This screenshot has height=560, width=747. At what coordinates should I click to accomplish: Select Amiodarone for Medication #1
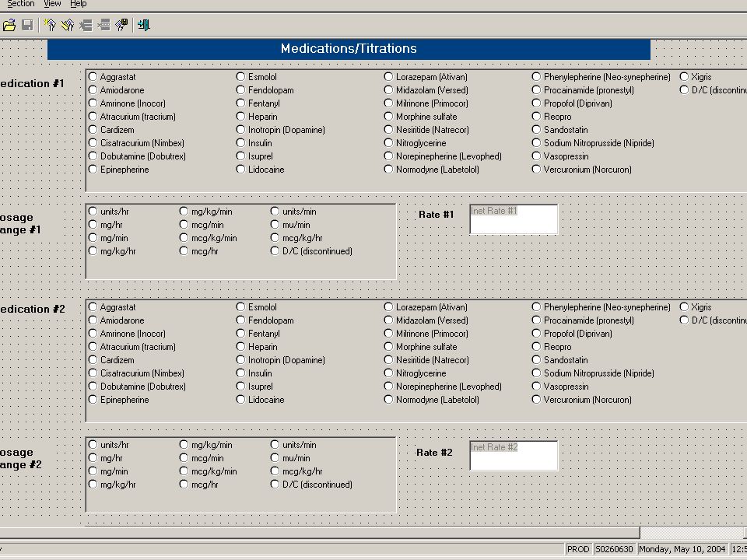(x=93, y=90)
